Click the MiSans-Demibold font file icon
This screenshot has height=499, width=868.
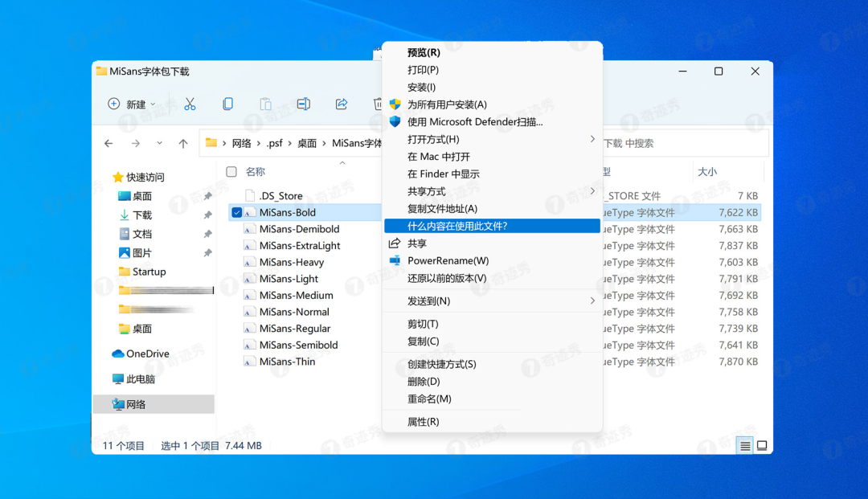[x=250, y=229]
